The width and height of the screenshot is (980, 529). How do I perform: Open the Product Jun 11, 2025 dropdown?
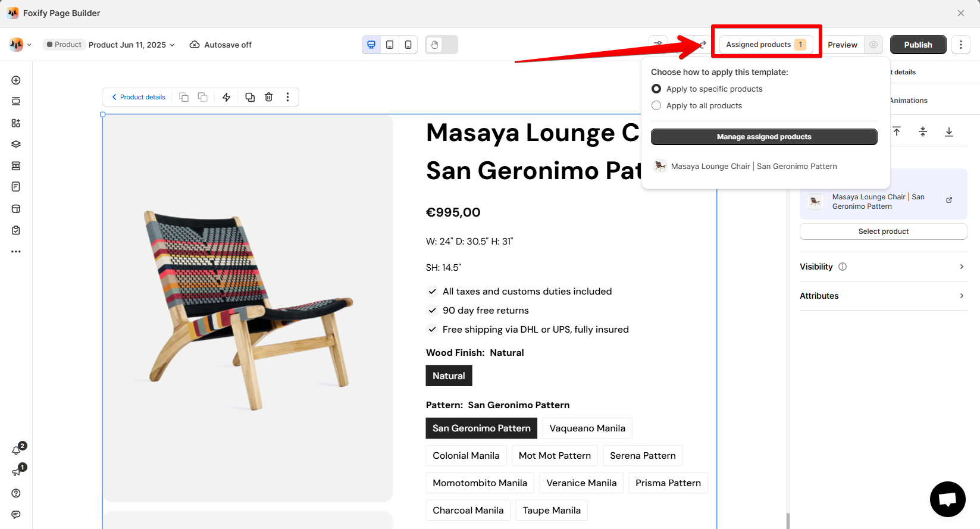coord(131,45)
